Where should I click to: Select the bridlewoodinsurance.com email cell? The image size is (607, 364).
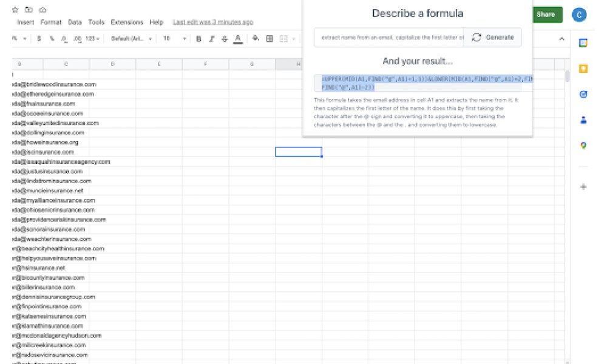[x=54, y=84]
